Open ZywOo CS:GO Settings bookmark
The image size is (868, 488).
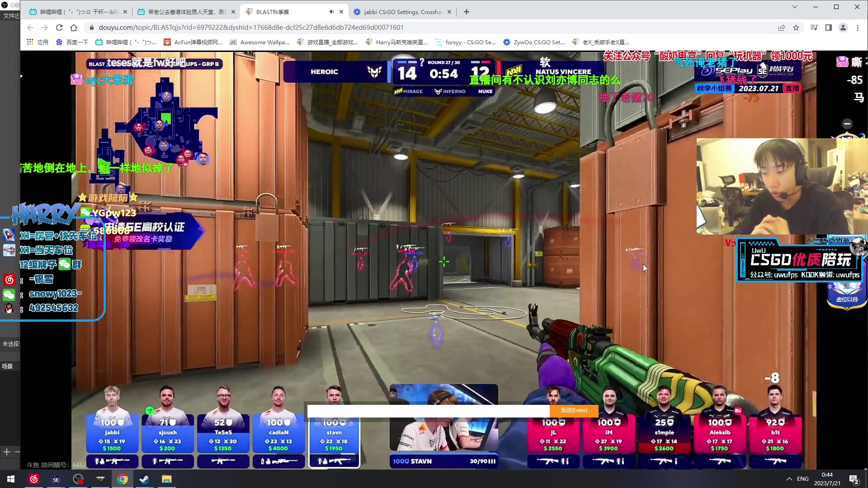click(x=534, y=42)
